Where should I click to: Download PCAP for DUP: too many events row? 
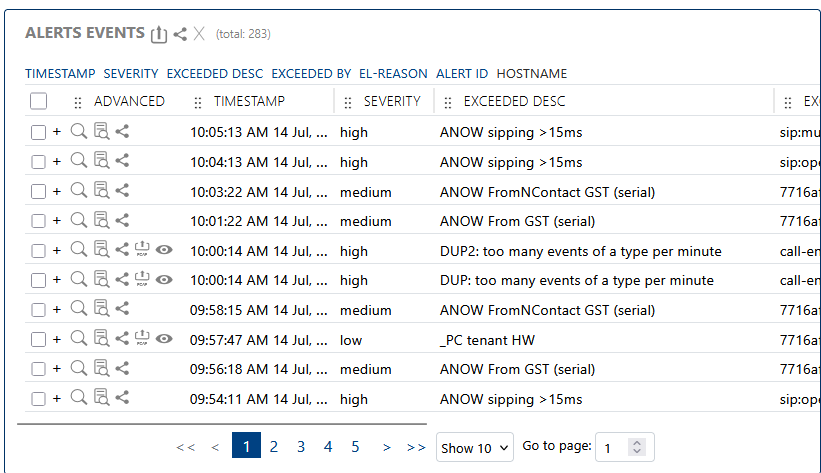142,279
